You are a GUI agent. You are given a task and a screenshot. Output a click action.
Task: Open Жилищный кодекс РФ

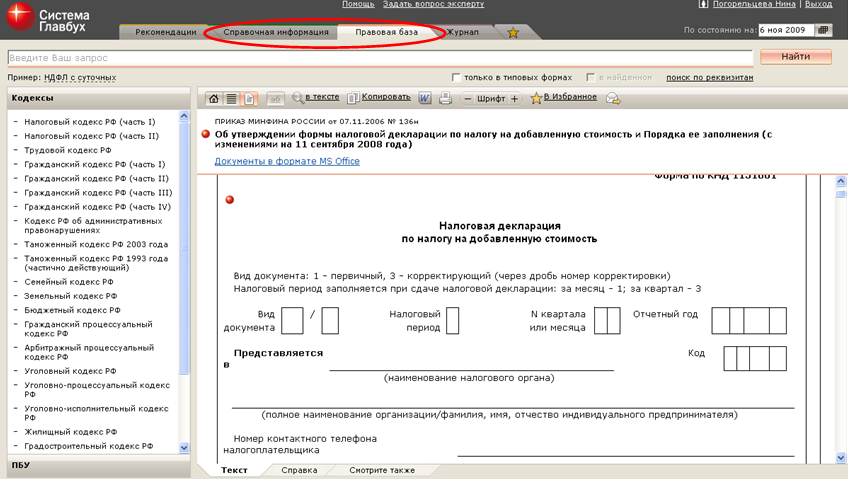[70, 431]
